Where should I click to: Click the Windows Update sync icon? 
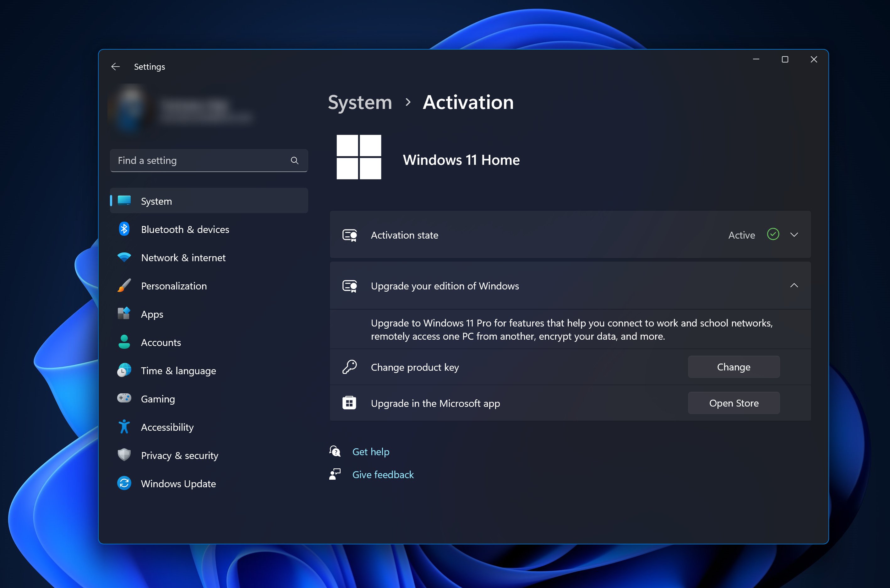(124, 483)
